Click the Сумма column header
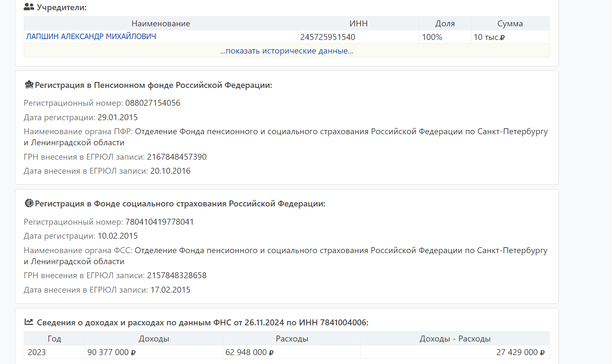This screenshot has width=612, height=364. pos(510,23)
